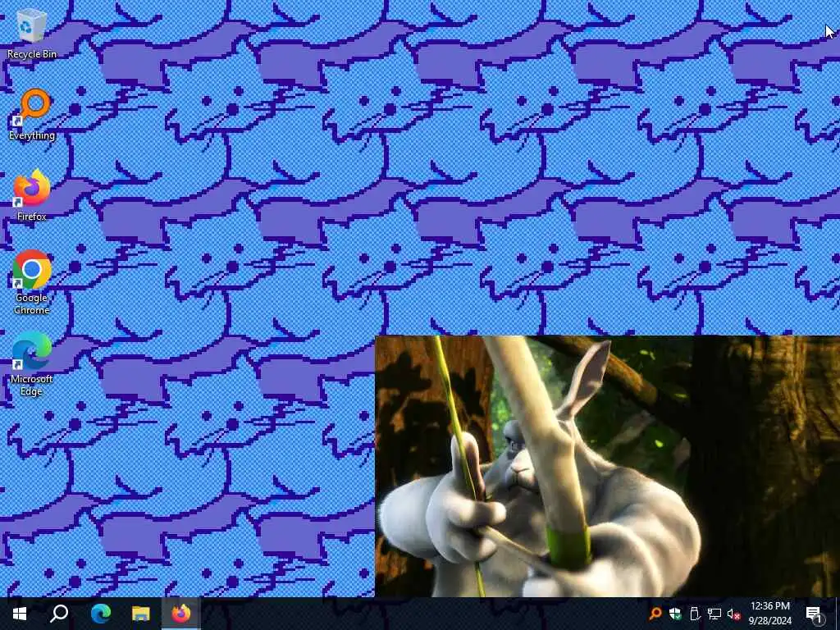Select the Everything search shortcut icon
The image size is (840, 630).
(x=32, y=115)
